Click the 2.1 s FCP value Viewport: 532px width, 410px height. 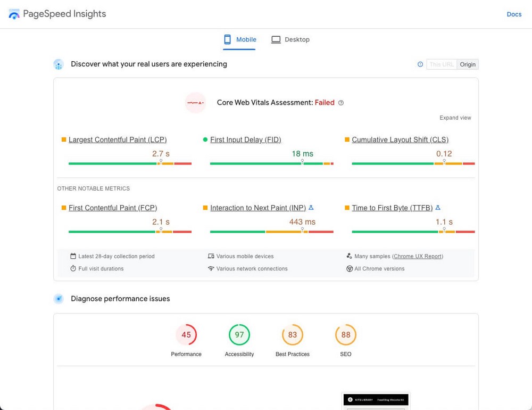pyautogui.click(x=161, y=222)
